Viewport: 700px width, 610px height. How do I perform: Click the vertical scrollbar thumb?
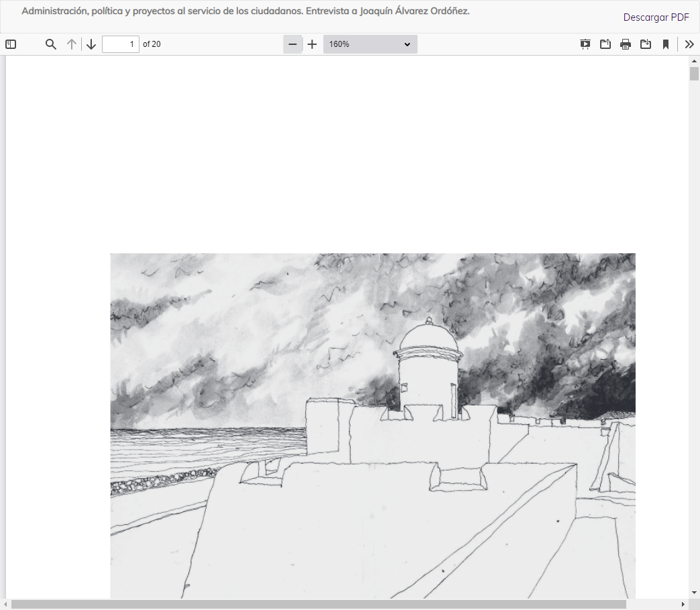click(694, 74)
